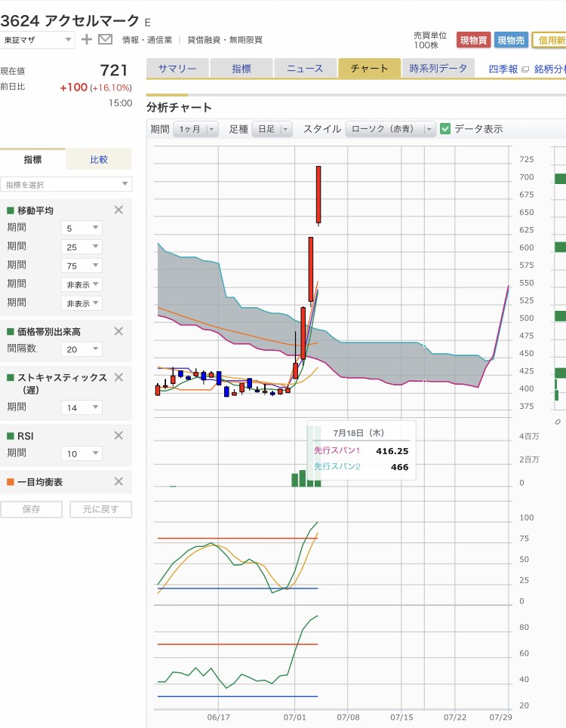The height and width of the screenshot is (728, 566).
Task: Open moving average period 75 dropdown
Action: point(82,266)
